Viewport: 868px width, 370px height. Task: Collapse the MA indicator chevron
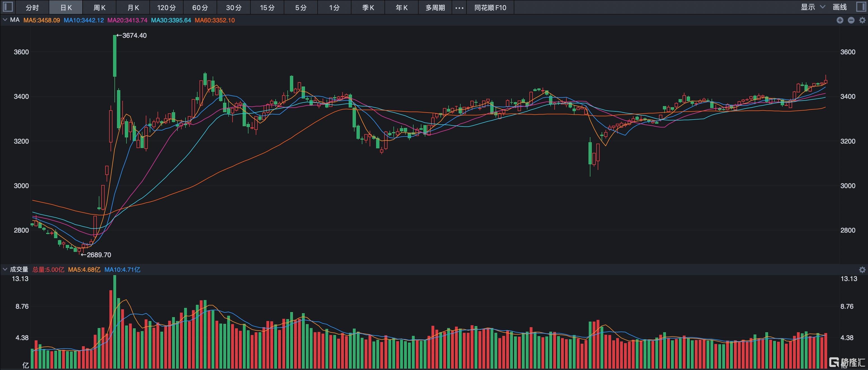[x=5, y=20]
